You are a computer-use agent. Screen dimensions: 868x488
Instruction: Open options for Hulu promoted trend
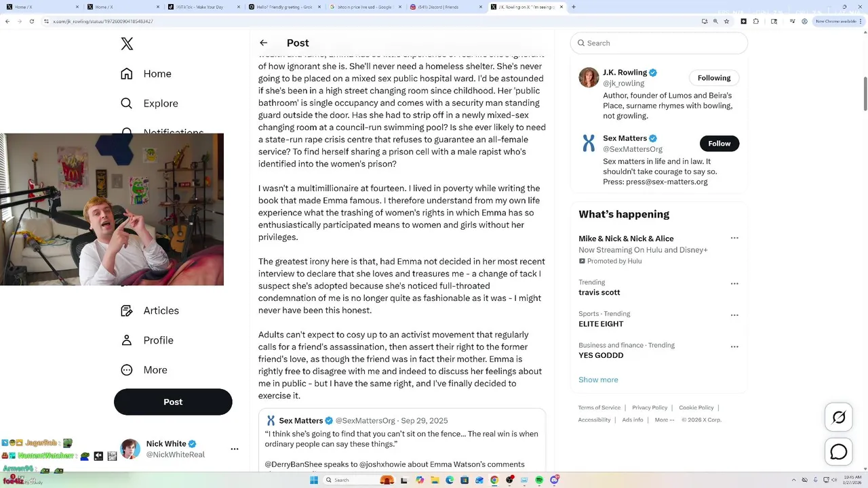pyautogui.click(x=734, y=238)
